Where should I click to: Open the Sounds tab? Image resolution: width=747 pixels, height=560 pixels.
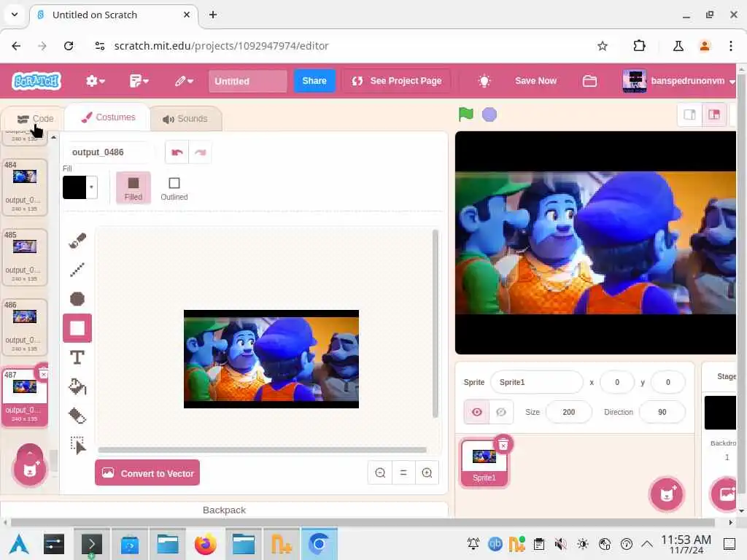tap(185, 119)
